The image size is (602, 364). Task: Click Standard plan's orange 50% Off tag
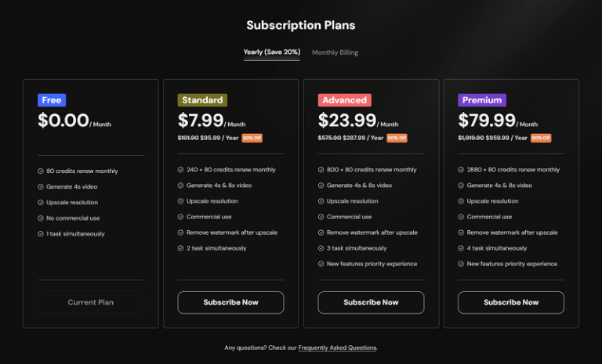click(252, 138)
